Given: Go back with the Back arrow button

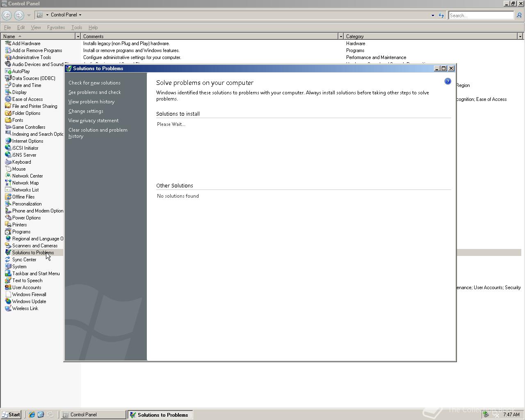Looking at the screenshot, I should [x=7, y=15].
